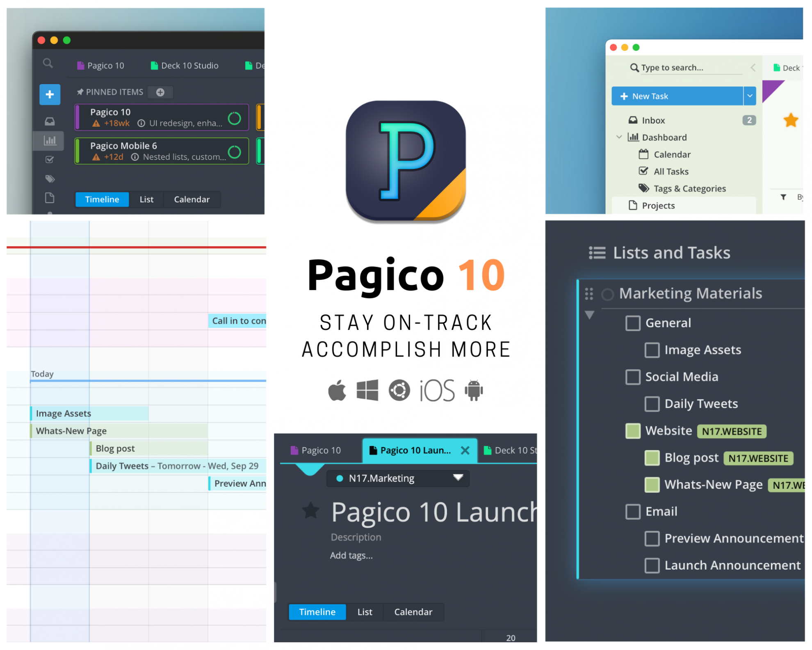Click info icon beside Nested lists text
The height and width of the screenshot is (650, 812).
[135, 157]
